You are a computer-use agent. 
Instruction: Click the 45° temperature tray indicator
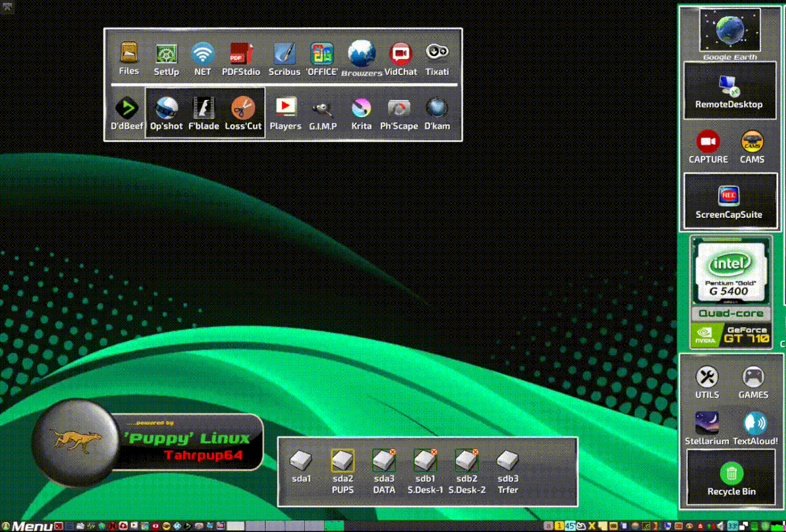tap(570, 526)
